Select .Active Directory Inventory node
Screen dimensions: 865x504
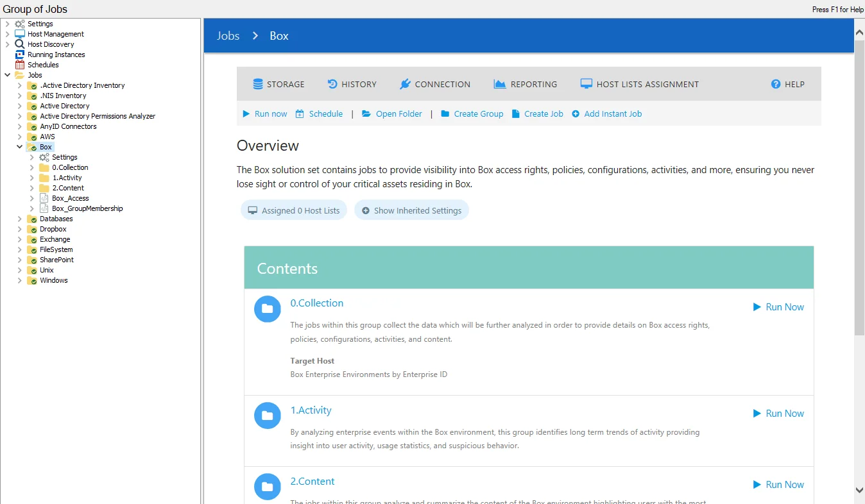[x=82, y=85]
